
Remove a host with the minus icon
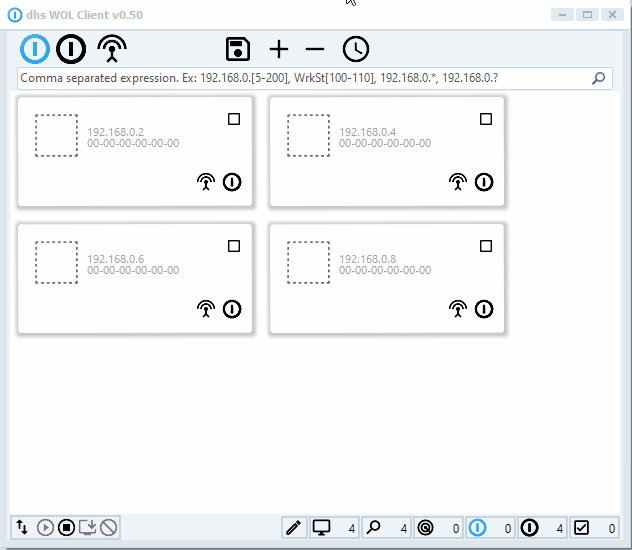point(315,50)
